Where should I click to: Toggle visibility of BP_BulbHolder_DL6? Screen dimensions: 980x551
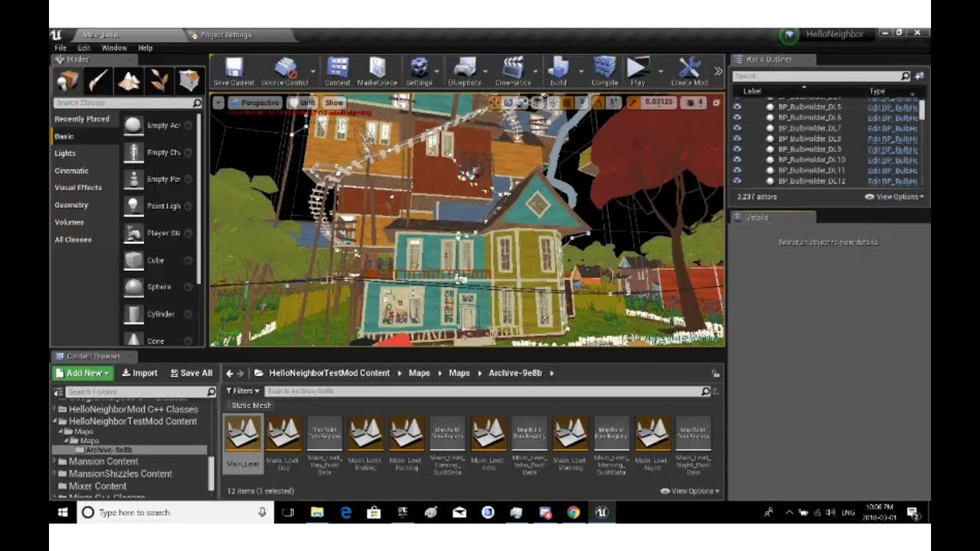737,118
